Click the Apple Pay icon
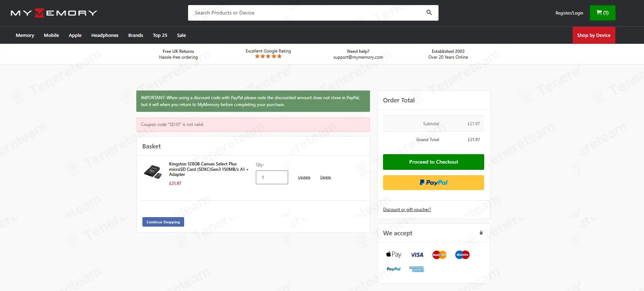This screenshot has height=291, width=644. pos(394,254)
